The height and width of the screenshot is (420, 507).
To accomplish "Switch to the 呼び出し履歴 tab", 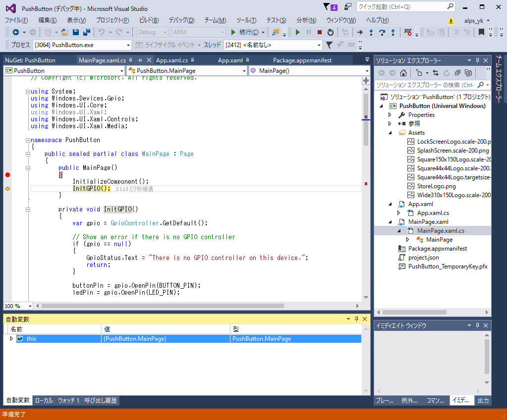I will (x=100, y=400).
